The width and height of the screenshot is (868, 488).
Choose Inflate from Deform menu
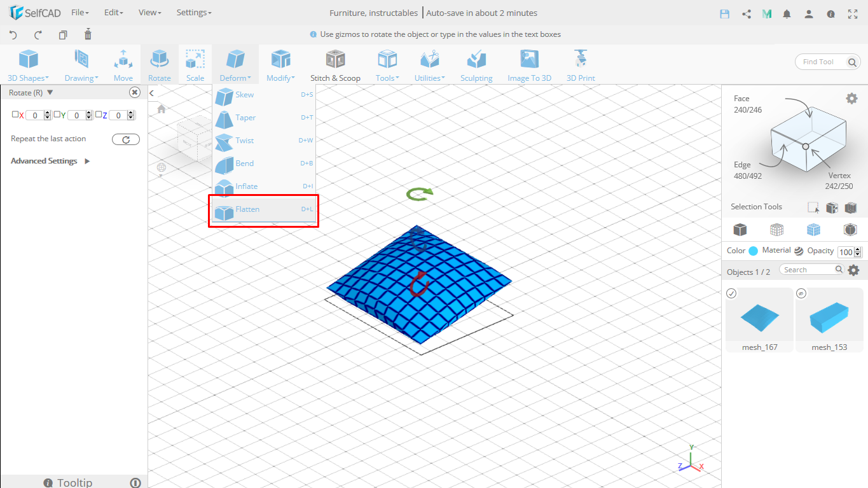click(264, 186)
